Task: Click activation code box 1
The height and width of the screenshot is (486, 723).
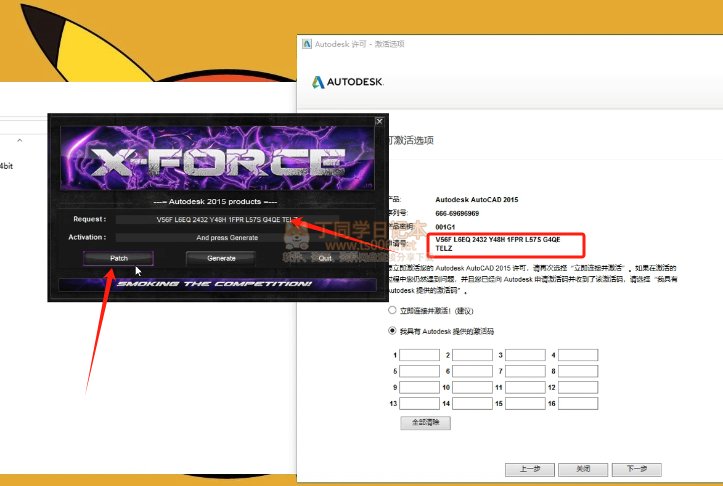Action: point(419,355)
